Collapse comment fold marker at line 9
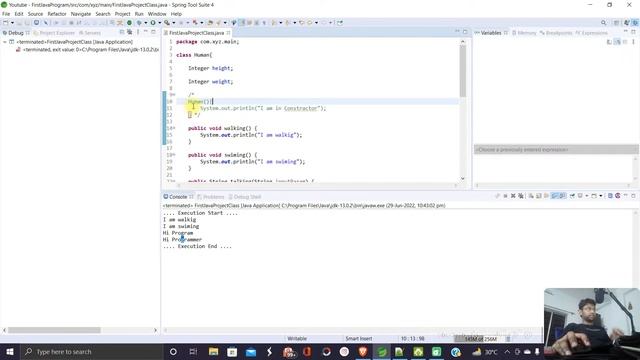Viewport: 640px width, 360px height. pos(173,95)
